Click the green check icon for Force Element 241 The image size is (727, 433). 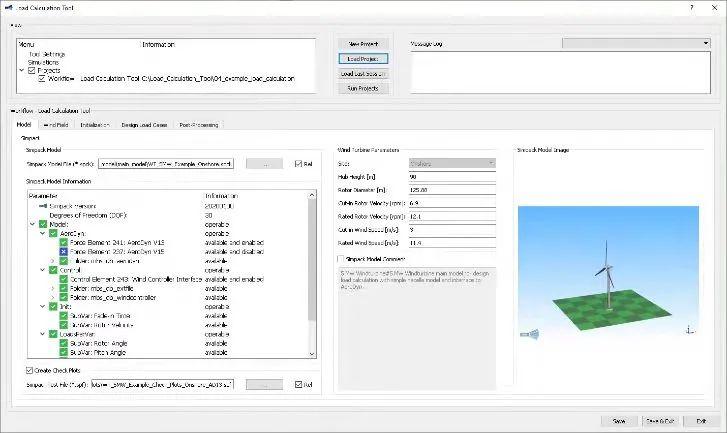(64, 242)
